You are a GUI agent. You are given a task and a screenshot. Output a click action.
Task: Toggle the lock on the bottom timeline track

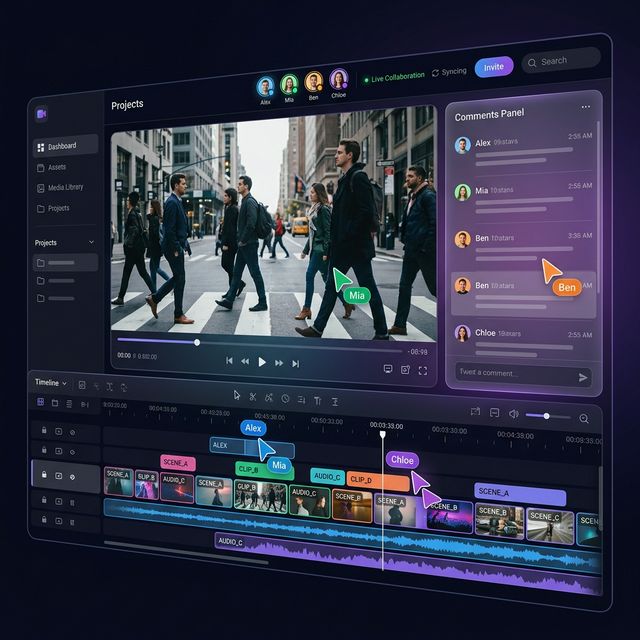[44, 520]
